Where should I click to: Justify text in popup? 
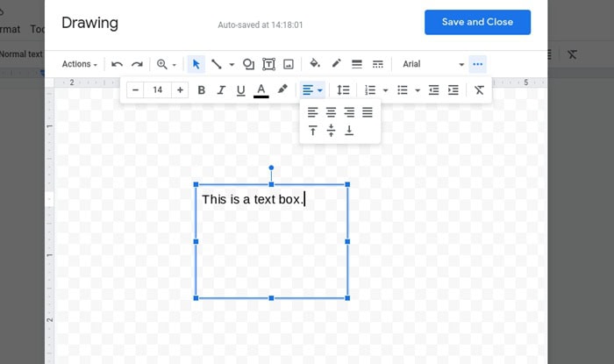point(368,113)
